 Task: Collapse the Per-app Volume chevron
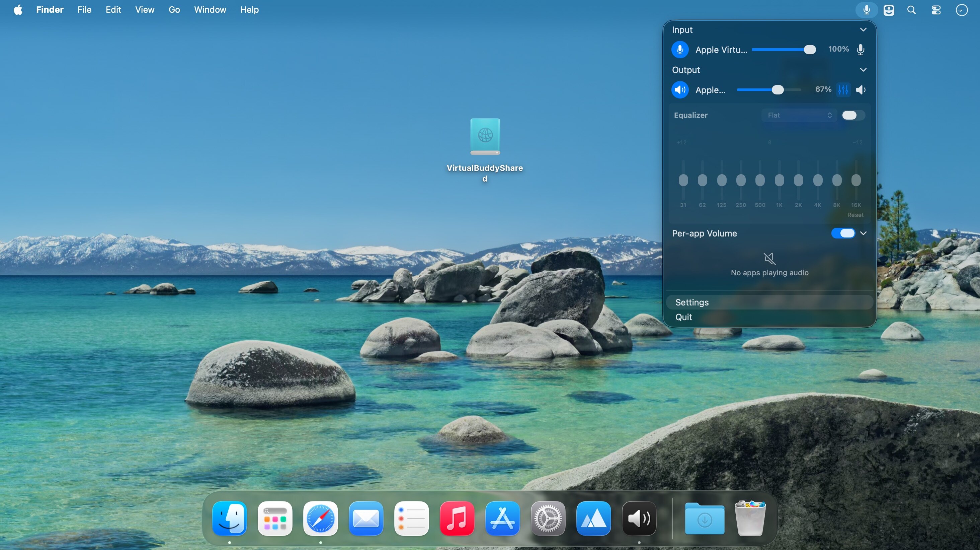[863, 233]
